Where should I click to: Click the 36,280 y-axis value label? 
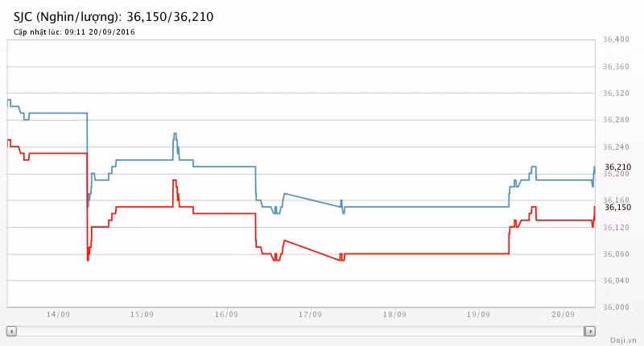click(x=616, y=120)
